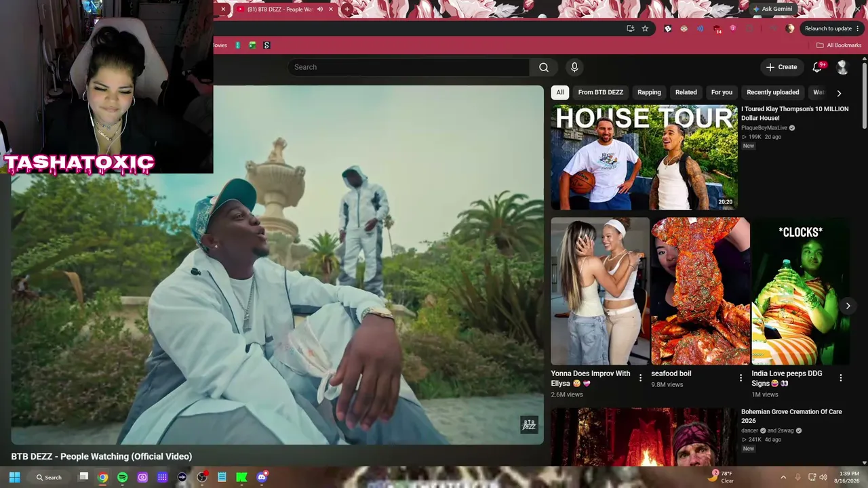Select the Related filter chip
This screenshot has height=488, width=868.
pos(686,92)
